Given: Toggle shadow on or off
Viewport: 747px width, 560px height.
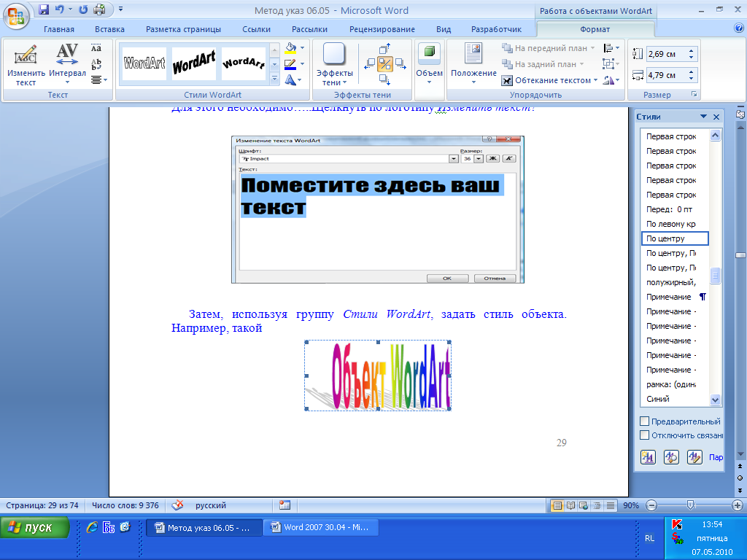Looking at the screenshot, I should (x=385, y=64).
